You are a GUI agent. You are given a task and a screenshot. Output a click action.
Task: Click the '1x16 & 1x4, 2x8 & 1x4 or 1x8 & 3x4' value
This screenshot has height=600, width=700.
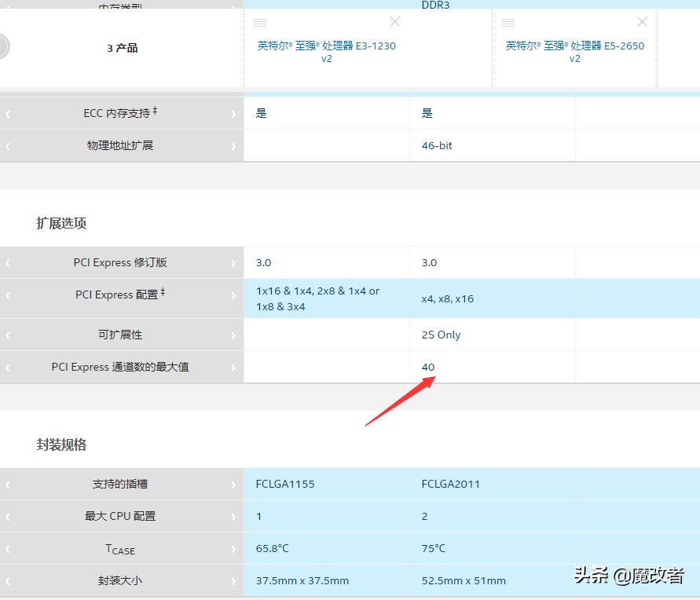point(317,298)
